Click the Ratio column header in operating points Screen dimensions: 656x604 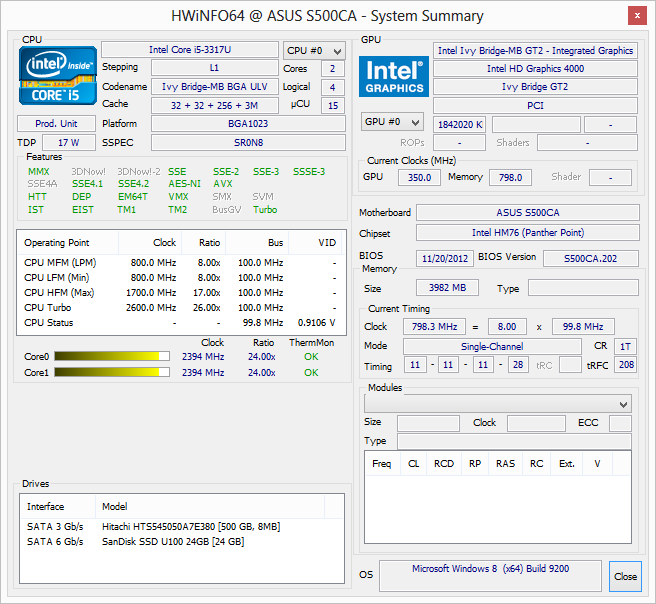click(x=204, y=243)
